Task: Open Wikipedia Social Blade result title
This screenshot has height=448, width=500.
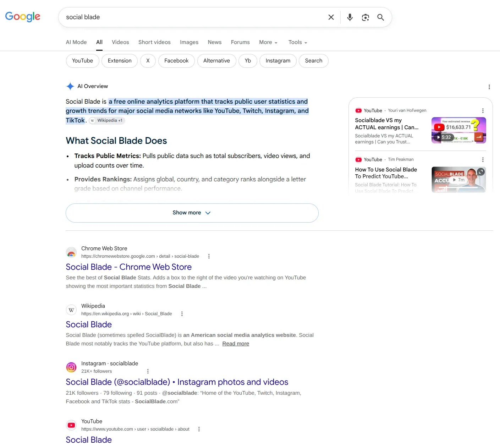Action: 89,324
